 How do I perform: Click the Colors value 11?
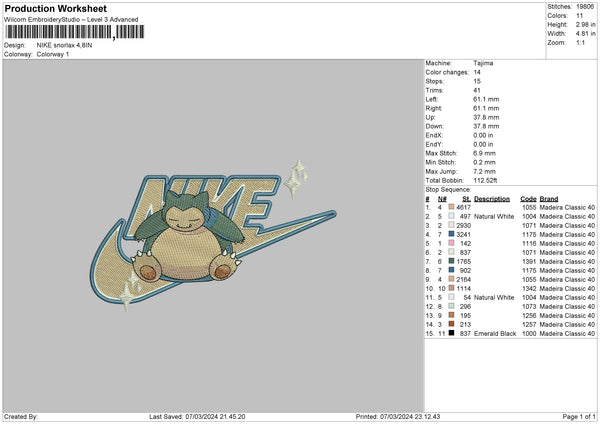579,16
